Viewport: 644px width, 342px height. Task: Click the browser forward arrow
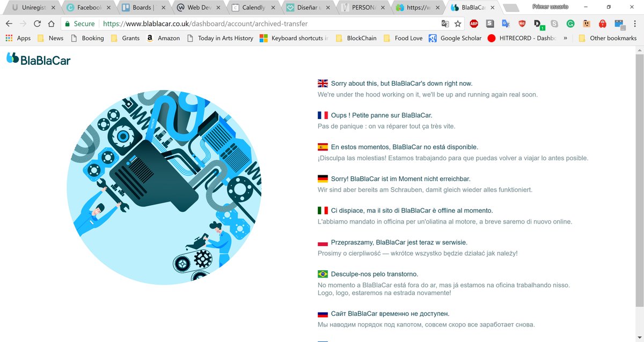pyautogui.click(x=23, y=24)
